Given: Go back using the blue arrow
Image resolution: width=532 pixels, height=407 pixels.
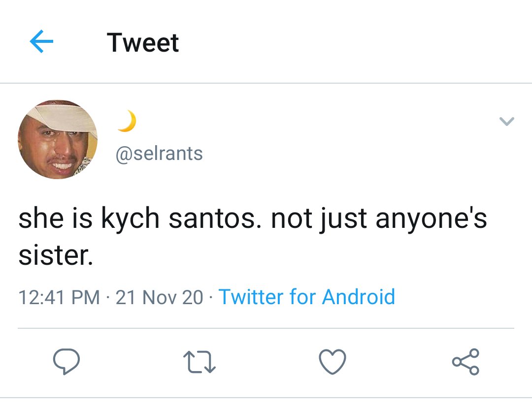Looking at the screenshot, I should pos(41,41).
